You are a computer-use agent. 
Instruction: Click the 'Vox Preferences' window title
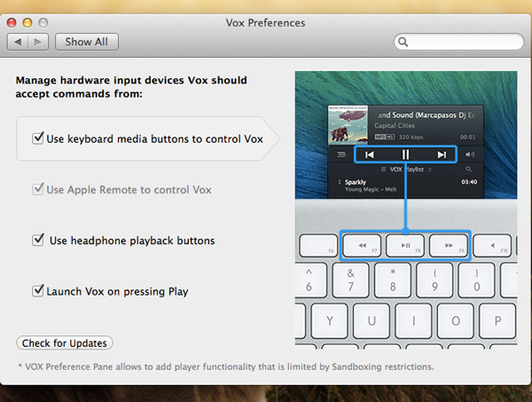pos(265,23)
